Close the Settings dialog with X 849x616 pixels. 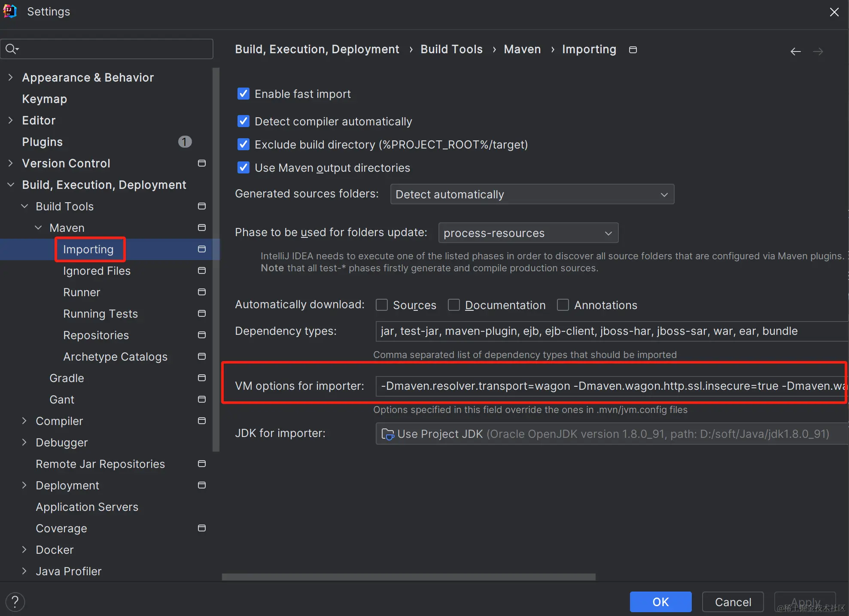pyautogui.click(x=834, y=12)
